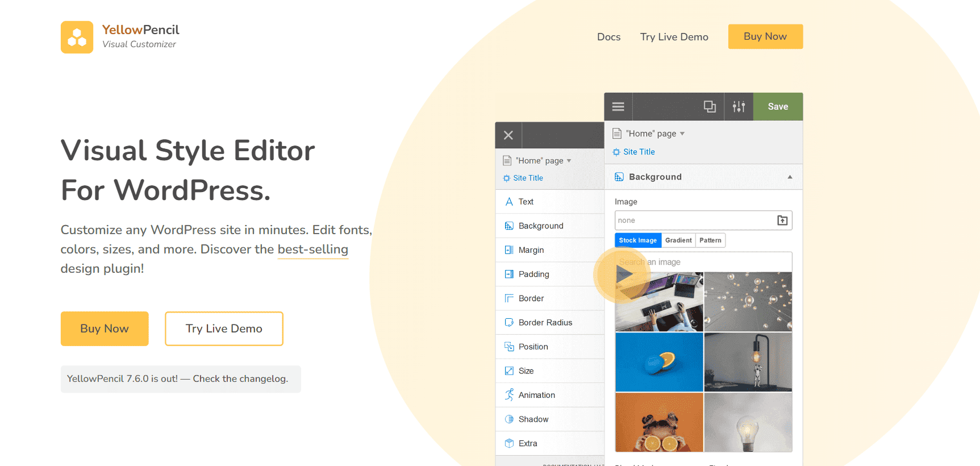Click the Site Title label in left panel

click(528, 178)
